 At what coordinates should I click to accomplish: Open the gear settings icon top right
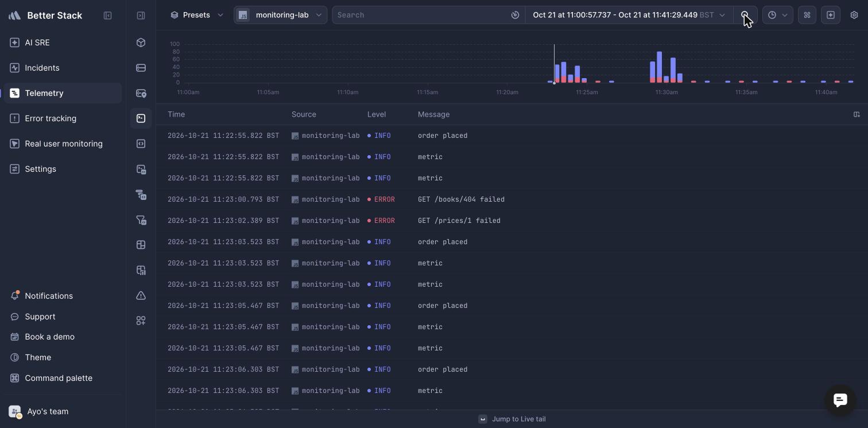pos(854,15)
